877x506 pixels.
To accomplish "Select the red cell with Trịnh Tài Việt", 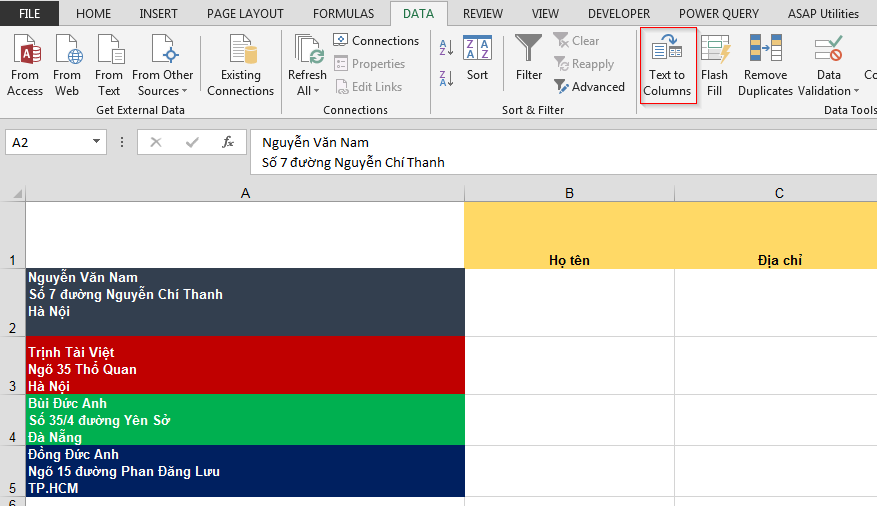I will (x=245, y=368).
